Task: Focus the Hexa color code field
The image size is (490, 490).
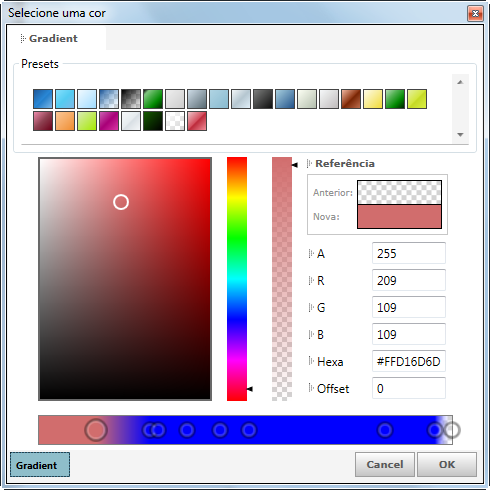Action: pos(409,361)
